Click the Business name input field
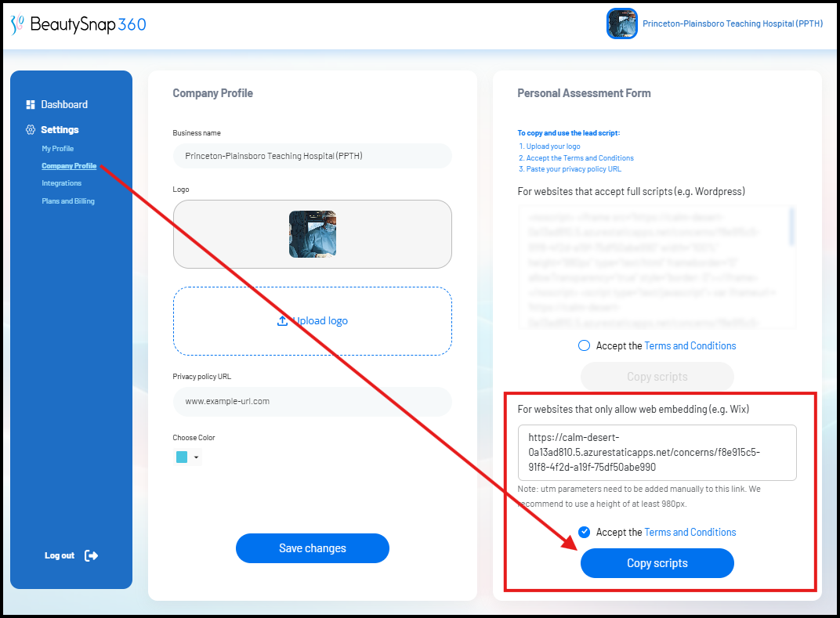The image size is (840, 618). tap(313, 156)
